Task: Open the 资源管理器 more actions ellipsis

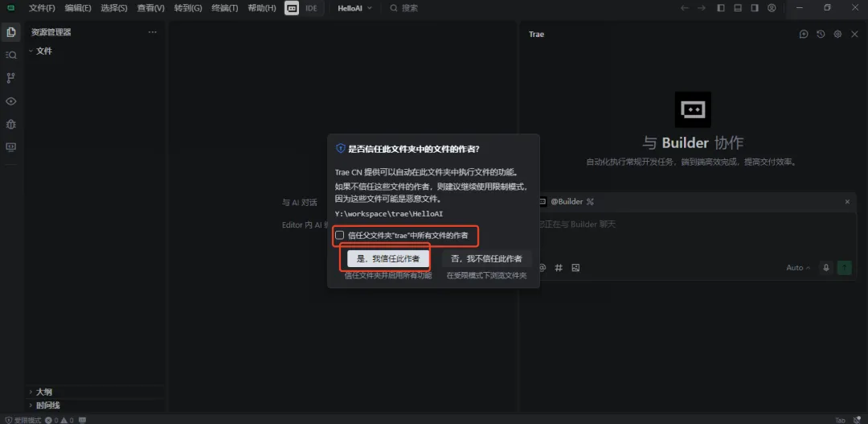Action: pyautogui.click(x=153, y=32)
